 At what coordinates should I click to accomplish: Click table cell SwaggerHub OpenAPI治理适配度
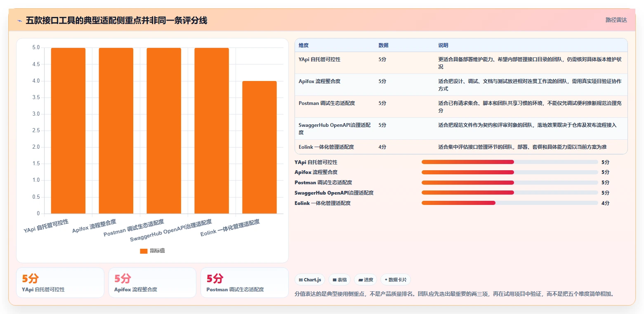pos(335,128)
